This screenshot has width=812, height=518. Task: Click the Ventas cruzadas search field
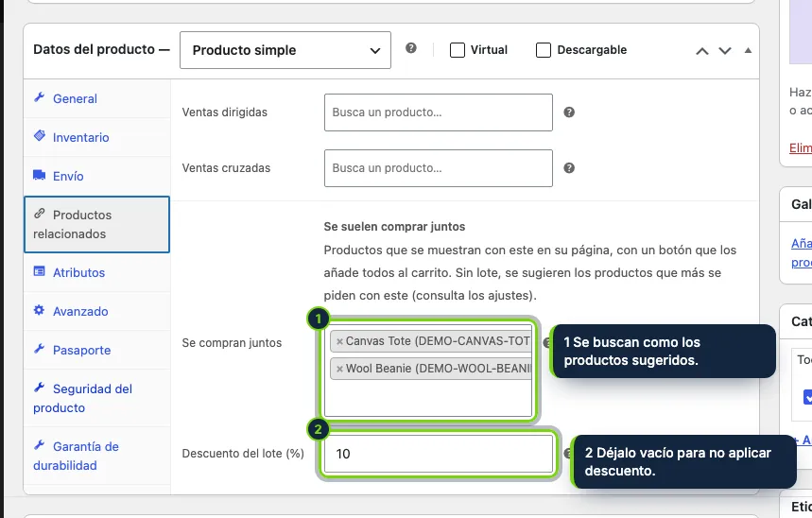point(439,168)
